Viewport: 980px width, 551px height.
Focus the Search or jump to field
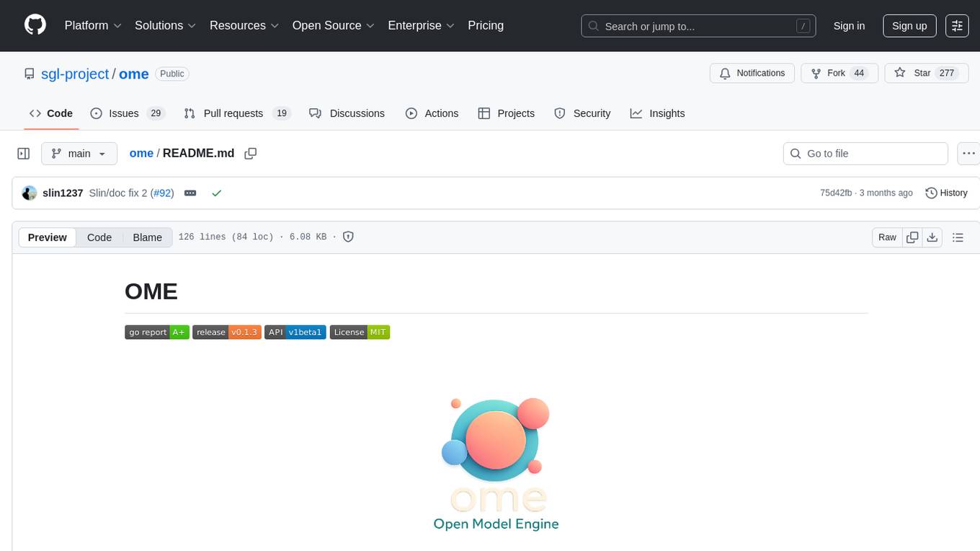point(698,26)
